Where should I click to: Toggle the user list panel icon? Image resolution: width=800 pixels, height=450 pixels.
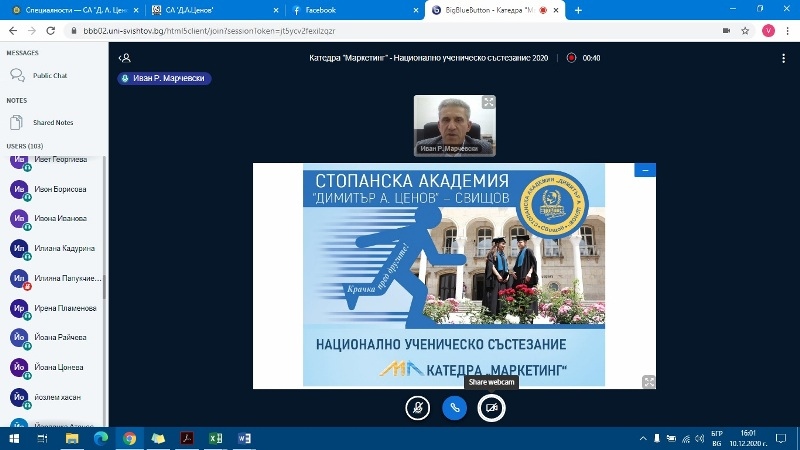click(x=124, y=58)
